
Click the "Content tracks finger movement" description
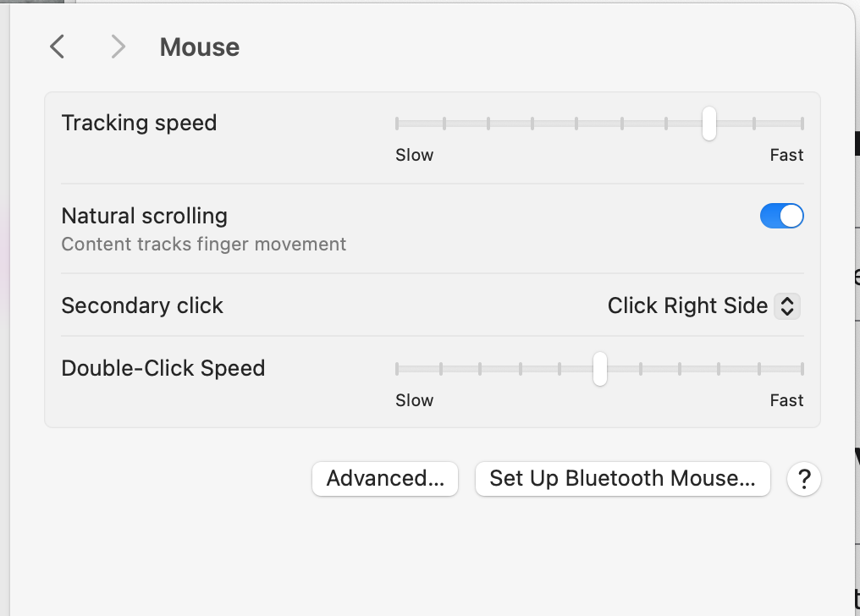coord(204,245)
